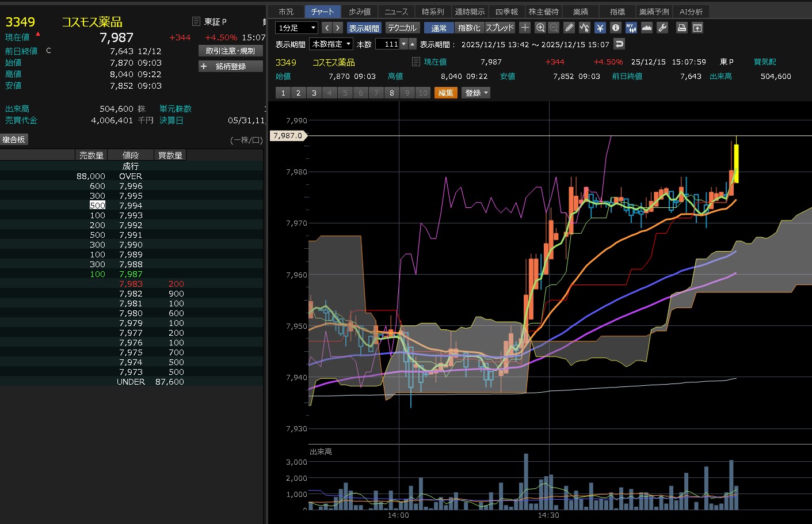Expand the 本数指定 dropdown

(x=331, y=44)
